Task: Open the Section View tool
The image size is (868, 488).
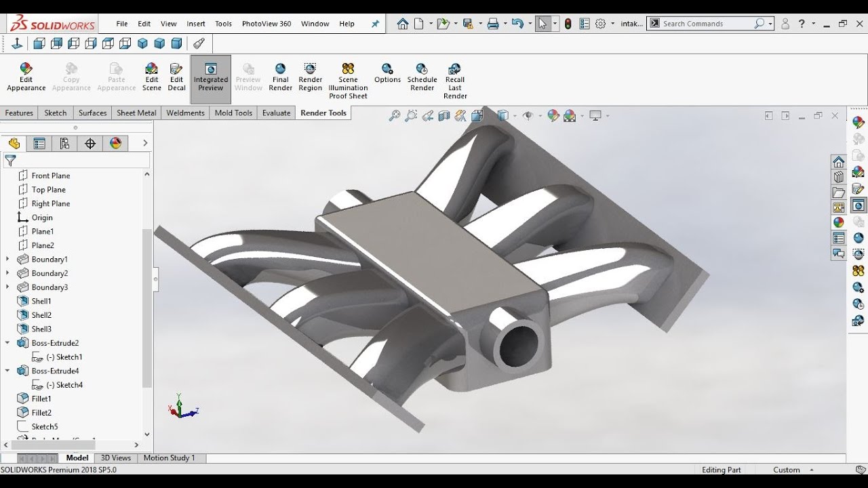Action: click(444, 116)
